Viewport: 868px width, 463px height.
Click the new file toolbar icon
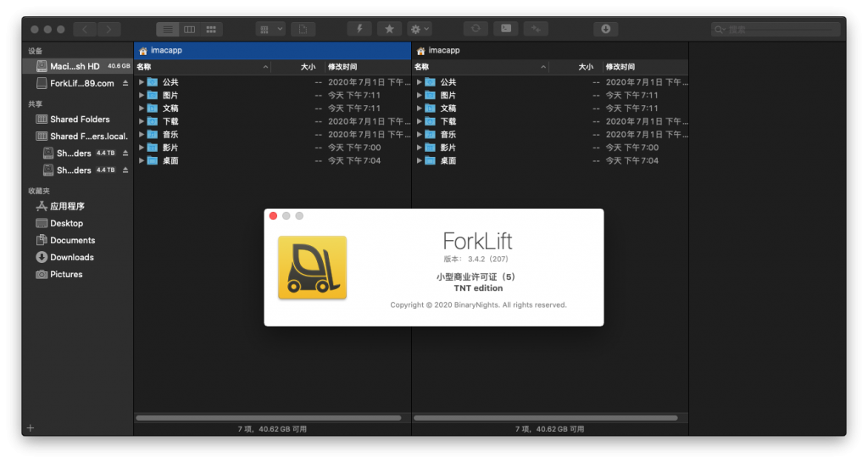pos(303,30)
